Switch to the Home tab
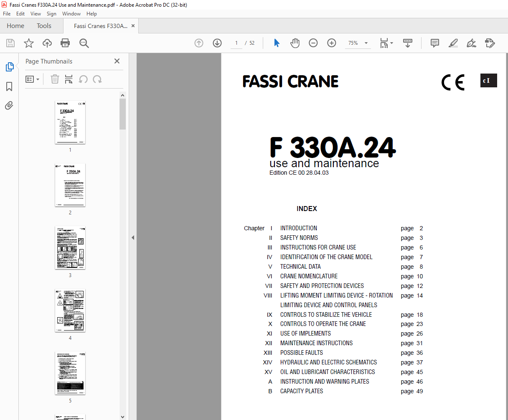Viewport: 508px width, 420px height. click(15, 26)
